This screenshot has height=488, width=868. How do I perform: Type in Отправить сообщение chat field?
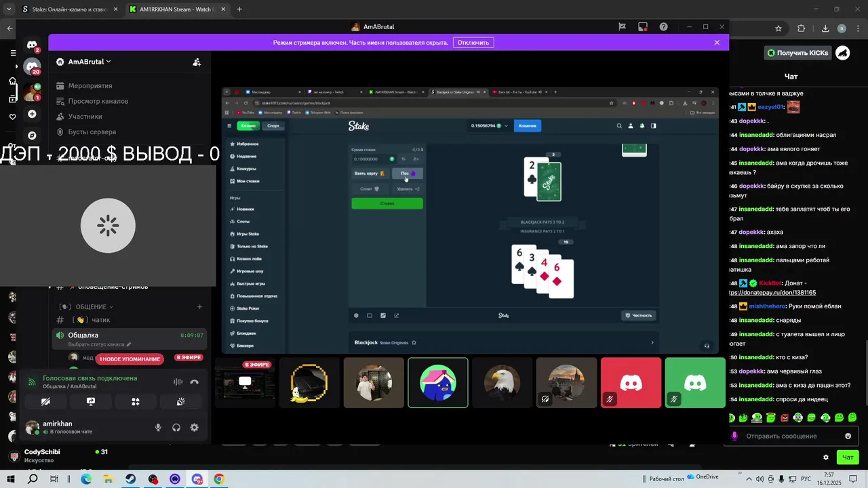[x=791, y=436]
